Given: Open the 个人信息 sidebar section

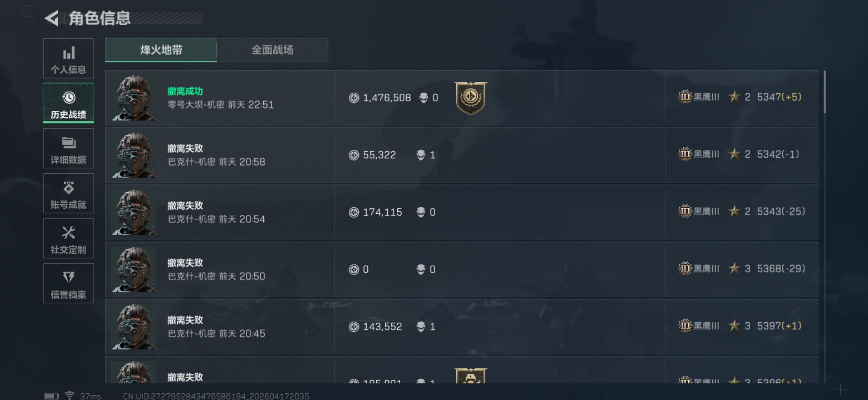Looking at the screenshot, I should pos(69,58).
